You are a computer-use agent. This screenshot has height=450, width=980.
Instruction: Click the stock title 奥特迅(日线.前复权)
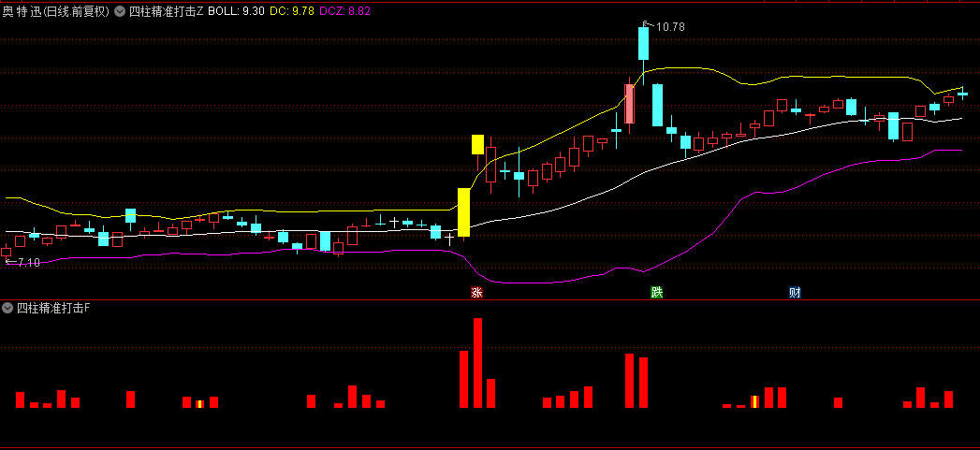[x=56, y=10]
